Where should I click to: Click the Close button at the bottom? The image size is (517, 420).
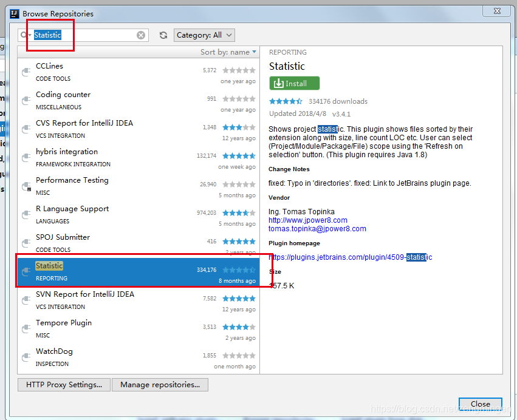coord(480,404)
